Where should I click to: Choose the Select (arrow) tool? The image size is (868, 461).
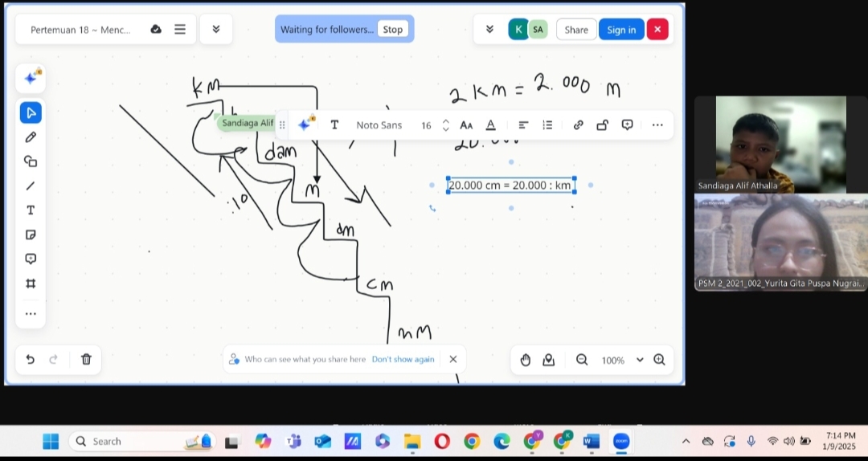[x=31, y=113]
